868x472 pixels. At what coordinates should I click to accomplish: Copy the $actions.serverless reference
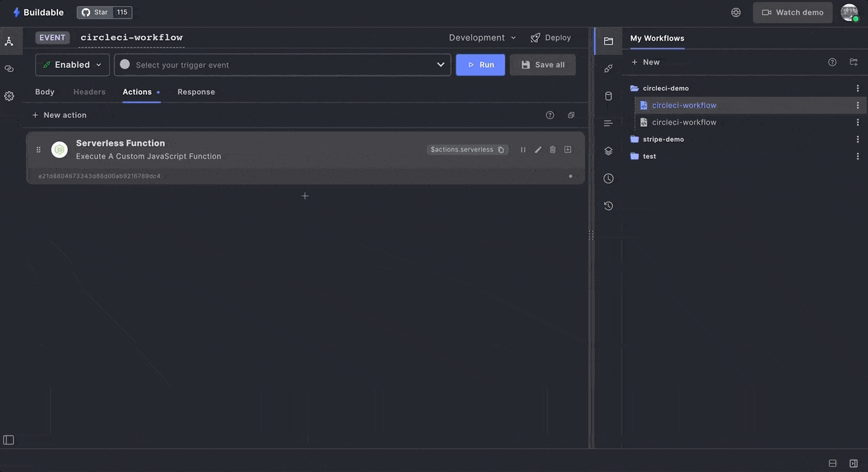501,150
